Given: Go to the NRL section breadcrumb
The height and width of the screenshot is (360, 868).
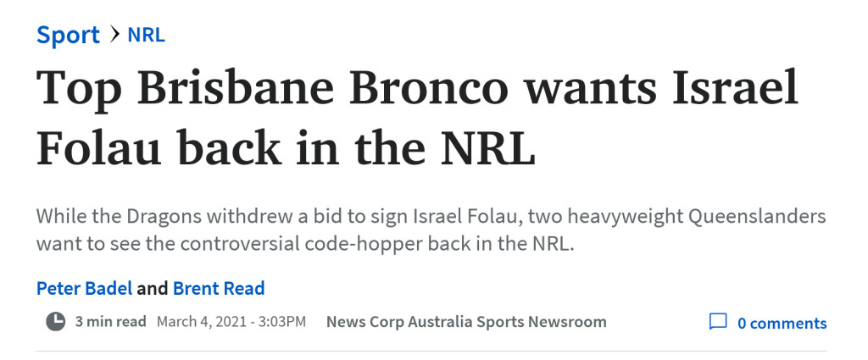Looking at the screenshot, I should pos(146,36).
